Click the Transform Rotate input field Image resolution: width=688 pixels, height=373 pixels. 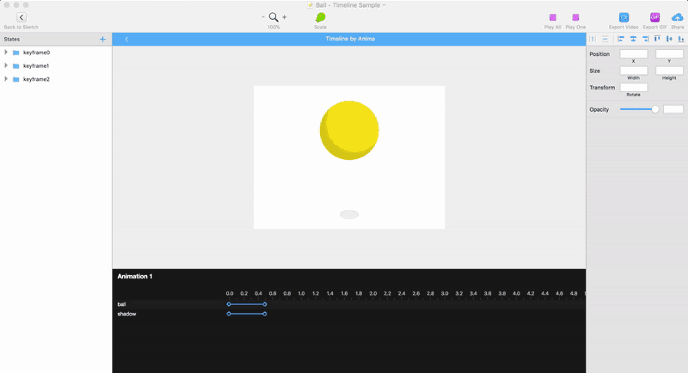(x=634, y=87)
